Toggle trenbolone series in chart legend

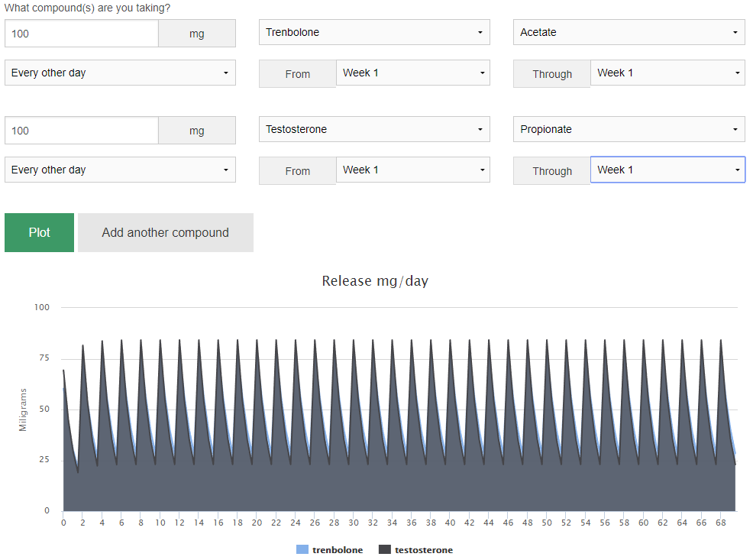337,550
